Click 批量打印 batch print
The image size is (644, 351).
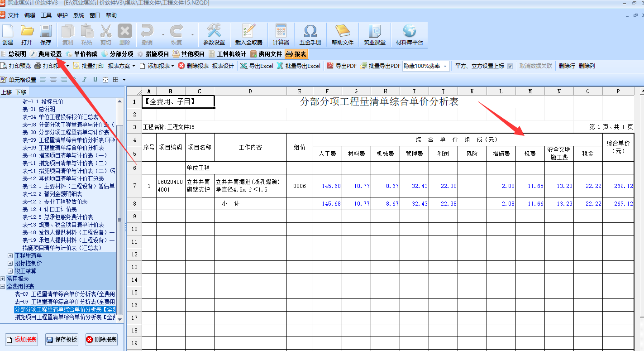[x=88, y=66]
